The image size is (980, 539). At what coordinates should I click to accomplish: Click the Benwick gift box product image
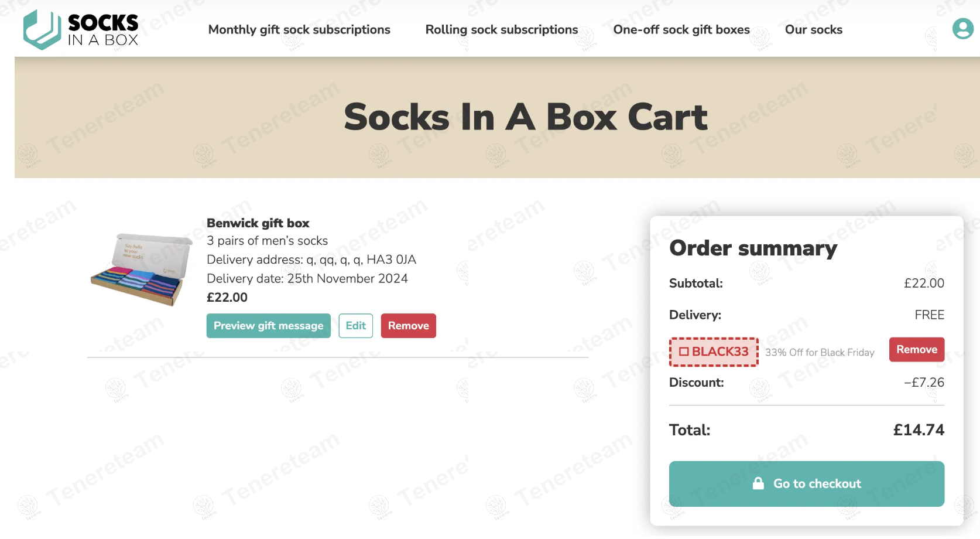click(x=141, y=269)
